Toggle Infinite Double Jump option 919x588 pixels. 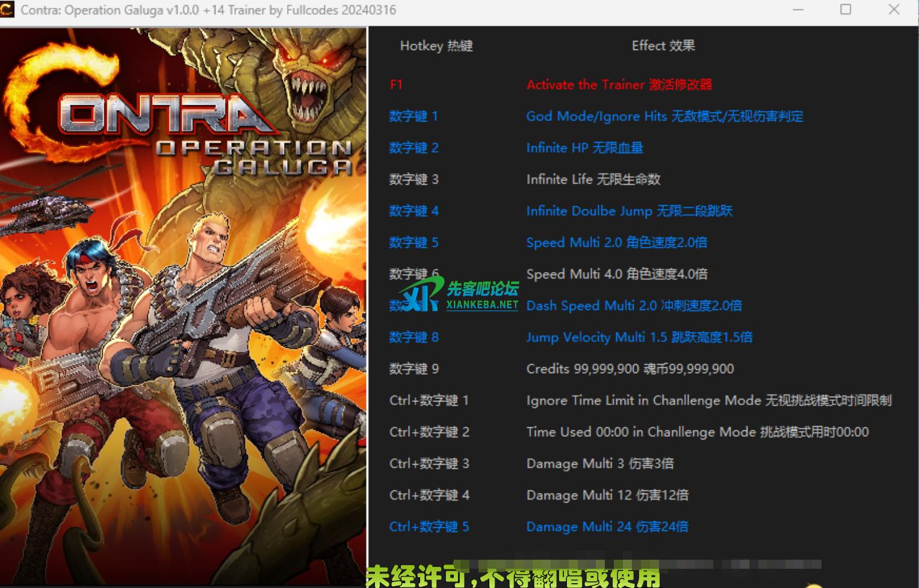629,211
